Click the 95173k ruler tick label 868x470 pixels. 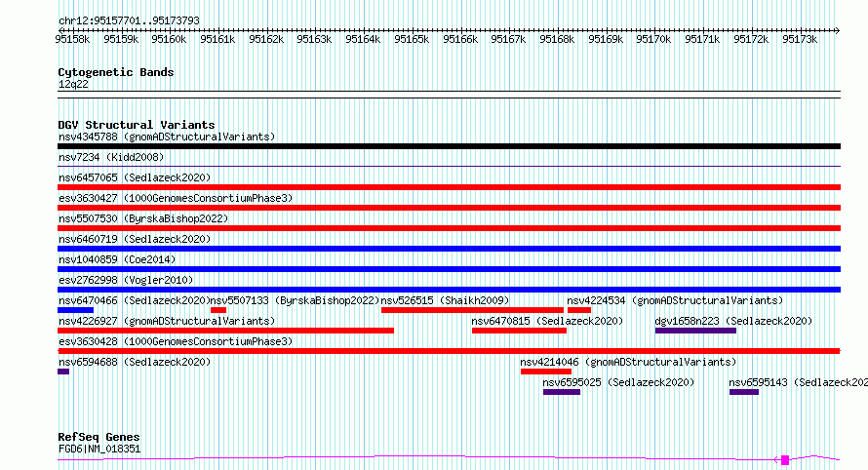pos(800,39)
